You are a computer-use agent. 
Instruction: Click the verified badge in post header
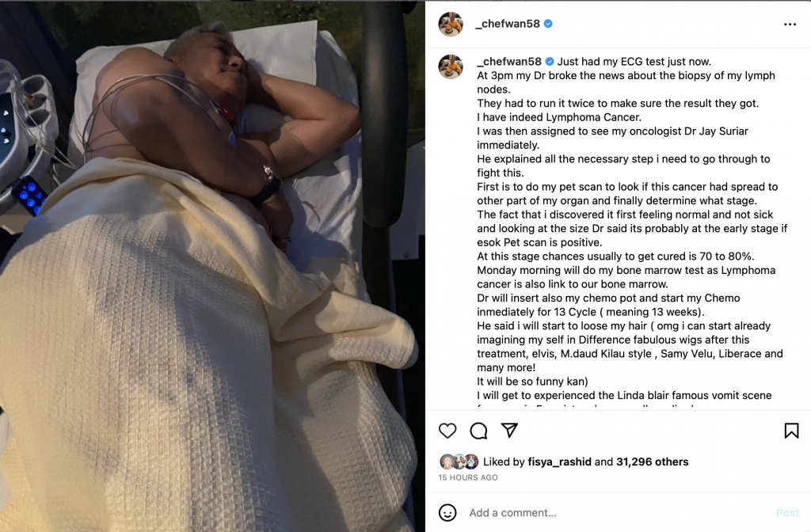point(548,23)
